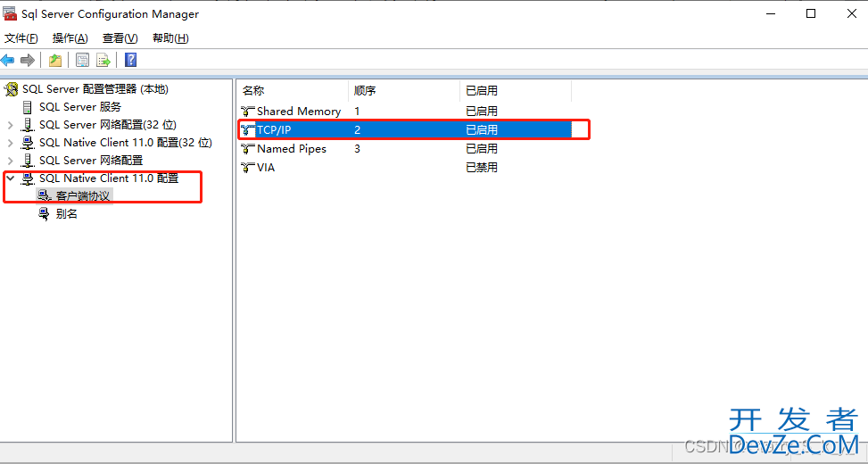The height and width of the screenshot is (464, 868).
Task: Click the Properties toolbar icon
Action: point(82,60)
